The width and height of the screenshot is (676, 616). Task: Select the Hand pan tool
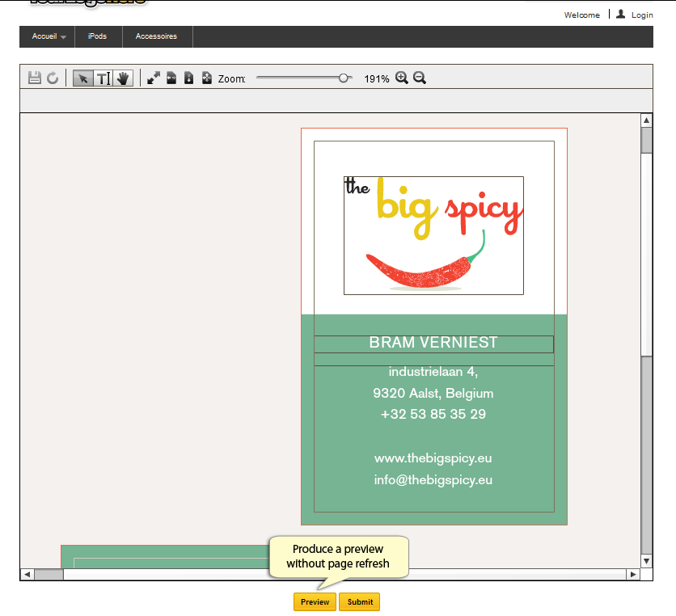tap(123, 78)
